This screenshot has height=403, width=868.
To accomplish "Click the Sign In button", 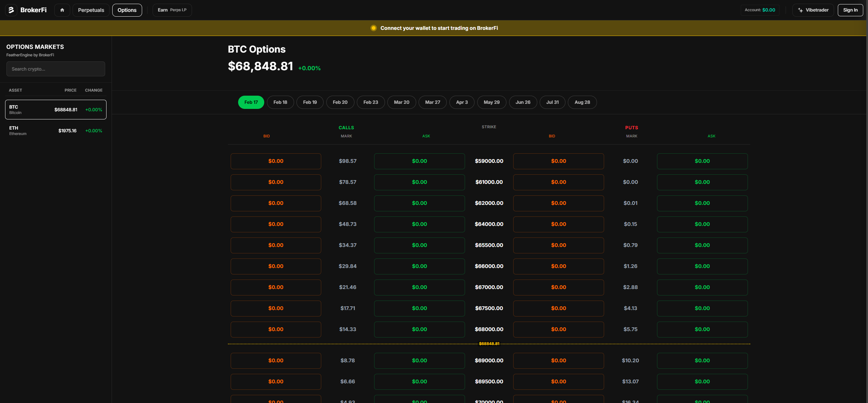I will click(x=850, y=10).
